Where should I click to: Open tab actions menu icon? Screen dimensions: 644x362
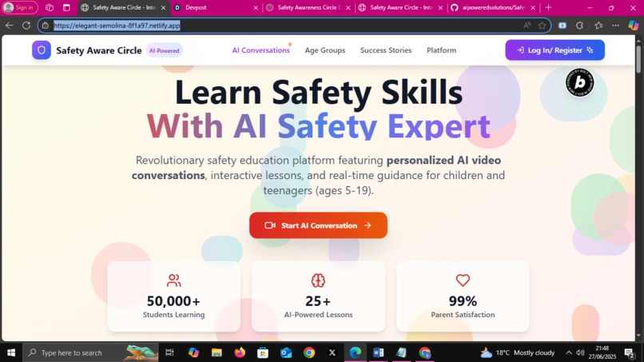pyautogui.click(x=66, y=7)
